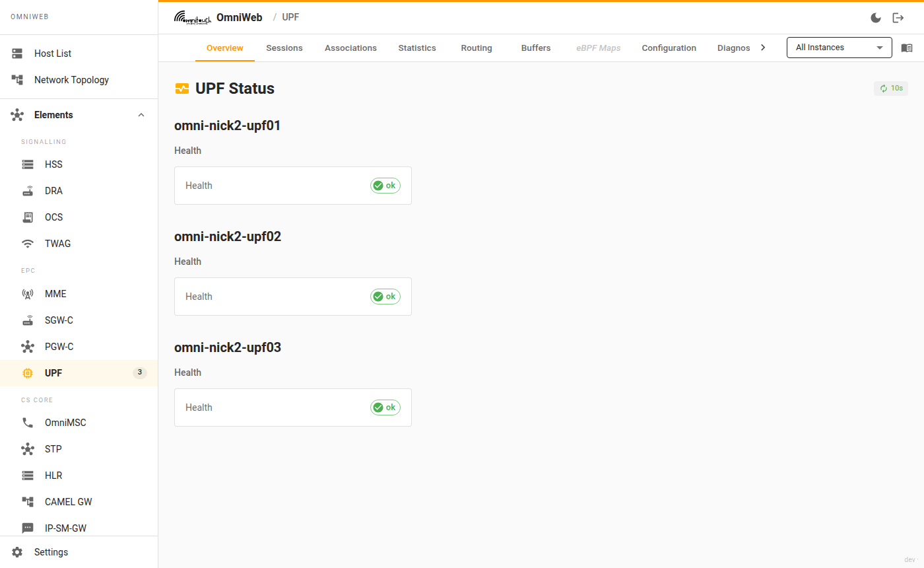The width and height of the screenshot is (924, 568).
Task: Click the PGW-C hub icon
Action: click(28, 347)
